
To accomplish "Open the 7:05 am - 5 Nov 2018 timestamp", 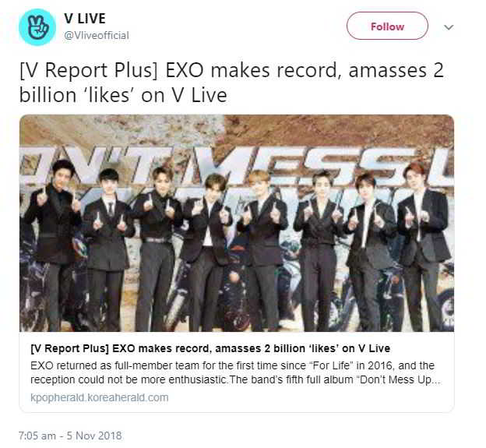I will click(x=70, y=436).
